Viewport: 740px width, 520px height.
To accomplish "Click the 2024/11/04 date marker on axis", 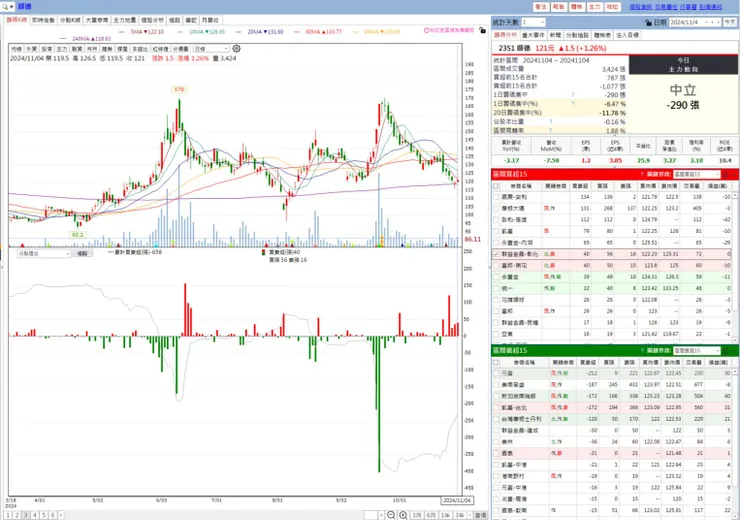I will click(x=457, y=500).
